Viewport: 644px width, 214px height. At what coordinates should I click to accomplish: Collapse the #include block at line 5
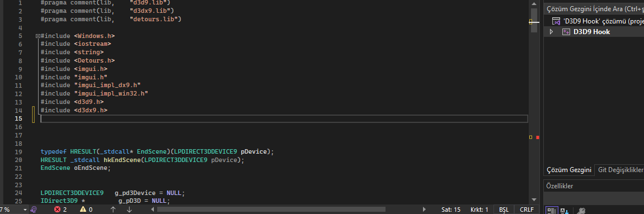point(38,36)
